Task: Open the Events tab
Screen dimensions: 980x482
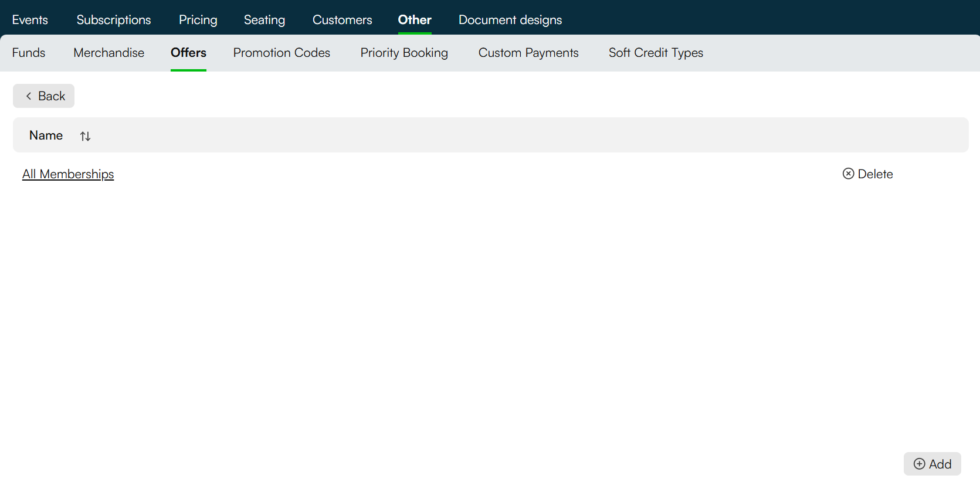Action: [x=30, y=19]
